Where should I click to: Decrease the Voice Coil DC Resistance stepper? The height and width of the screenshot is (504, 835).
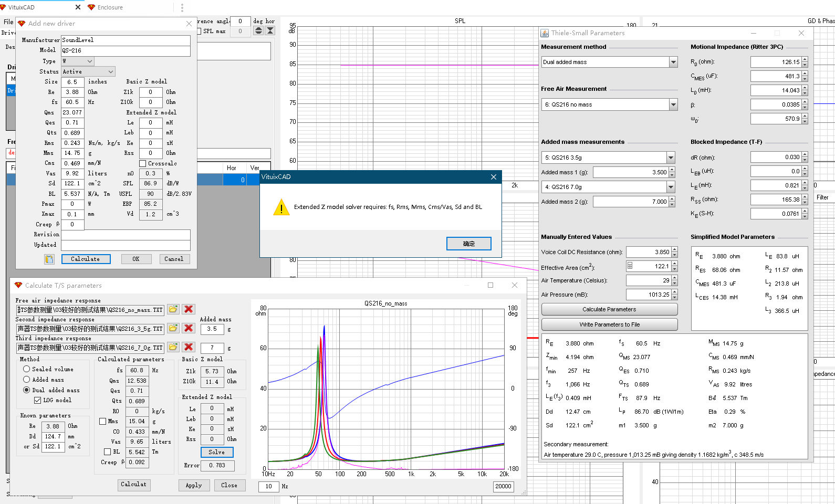(675, 255)
